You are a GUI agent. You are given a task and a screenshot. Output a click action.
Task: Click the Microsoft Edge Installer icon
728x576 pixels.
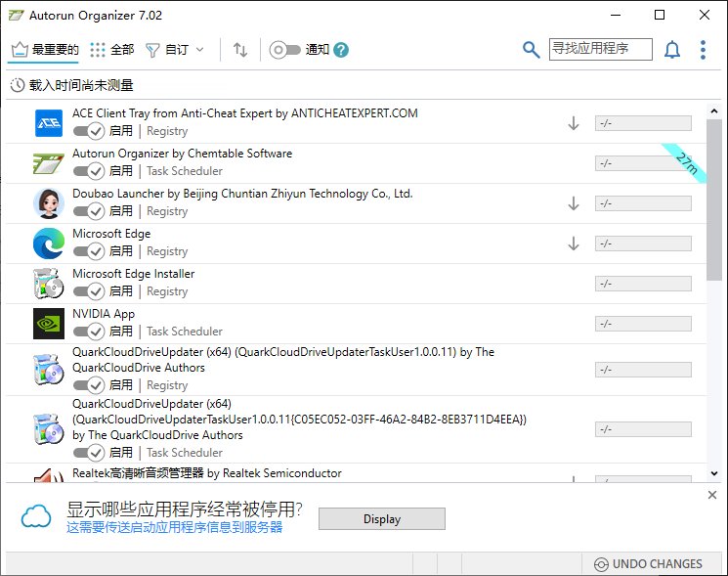pyautogui.click(x=49, y=284)
